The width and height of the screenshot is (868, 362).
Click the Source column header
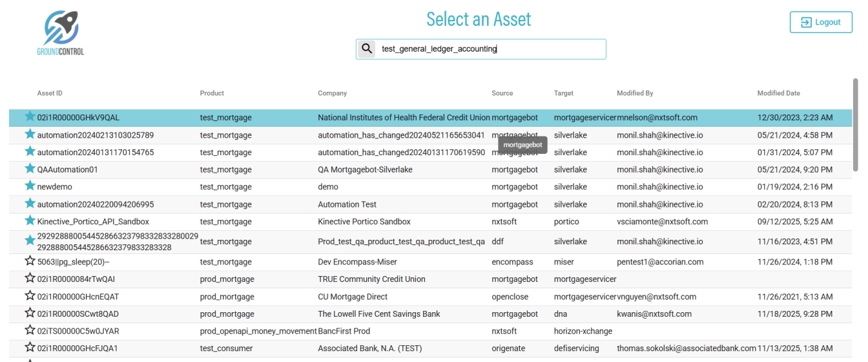click(x=502, y=93)
